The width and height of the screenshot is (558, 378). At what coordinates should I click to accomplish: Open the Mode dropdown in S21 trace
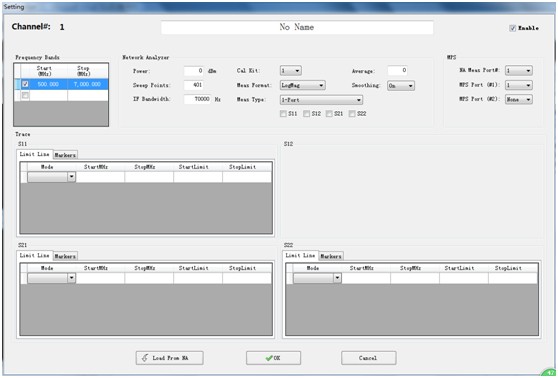click(52, 278)
